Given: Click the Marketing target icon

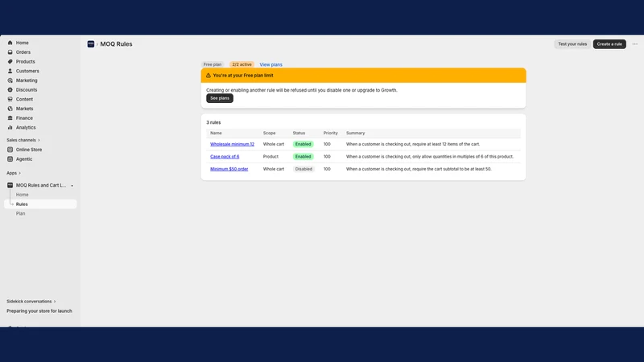Looking at the screenshot, I should 10,80.
